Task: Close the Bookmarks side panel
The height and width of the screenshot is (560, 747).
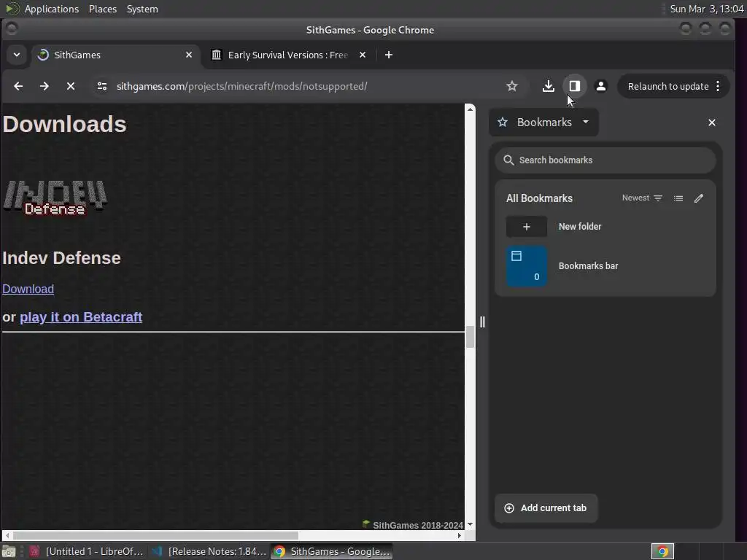Action: 712,122
